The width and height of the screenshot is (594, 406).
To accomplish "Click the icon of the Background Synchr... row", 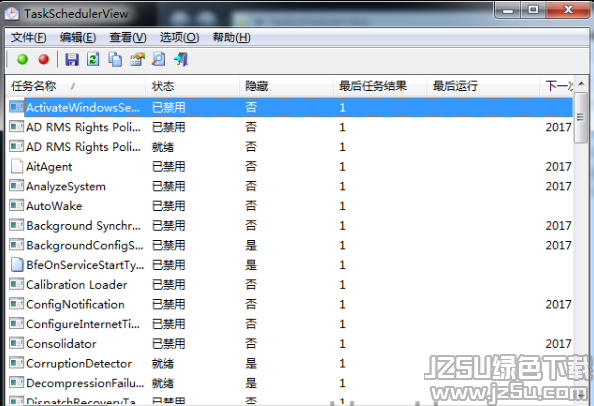I will [17, 225].
